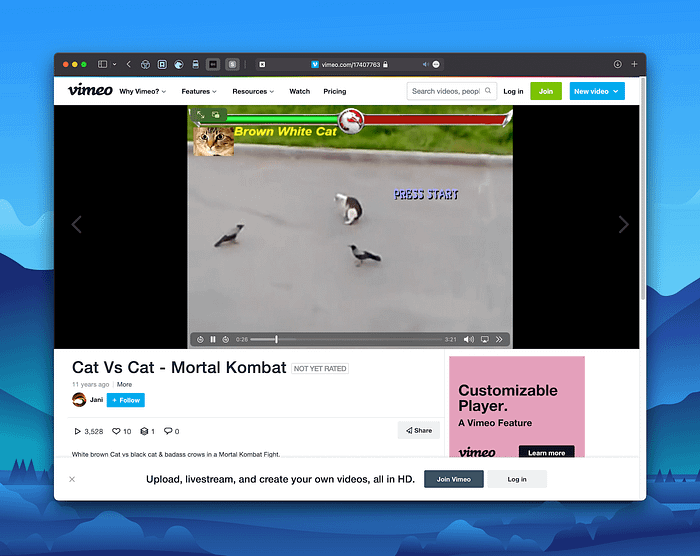Open a new tab with plus
This screenshot has width=700, height=556.
pos(634,64)
